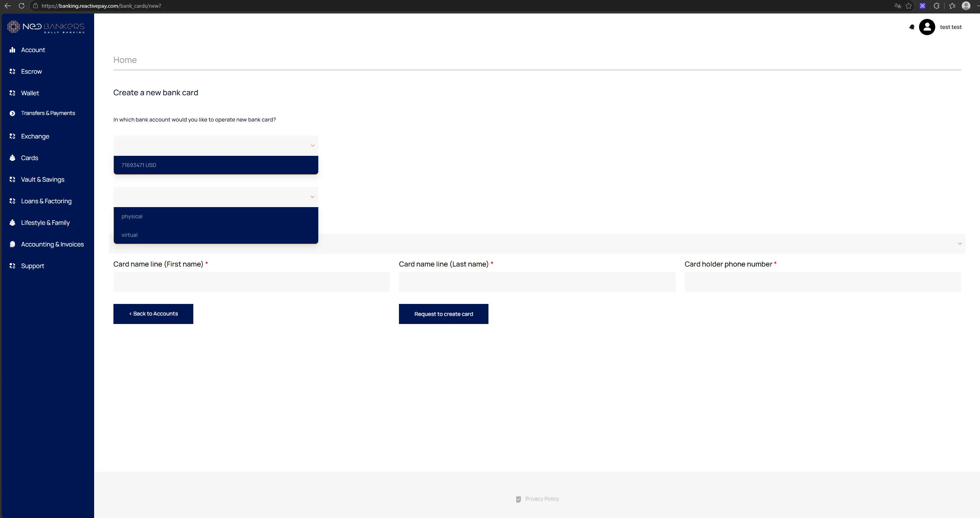Choose the virtual card option
The width and height of the screenshot is (980, 518).
[x=216, y=235]
